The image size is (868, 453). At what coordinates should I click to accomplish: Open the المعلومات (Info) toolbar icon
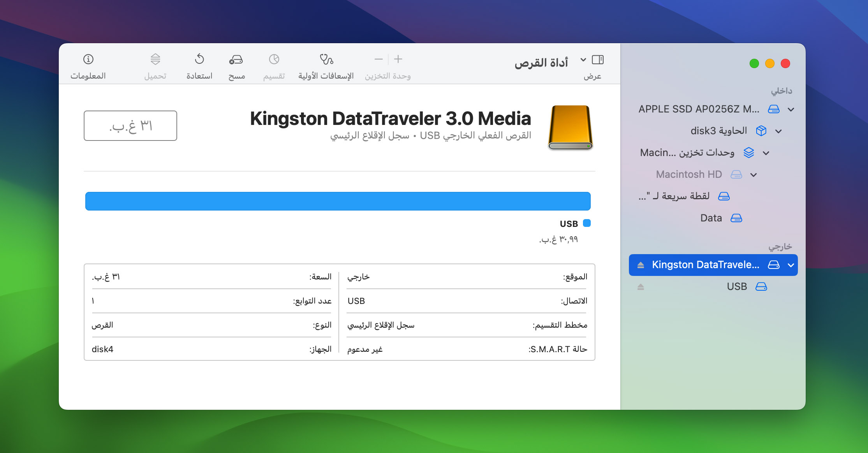tap(88, 59)
